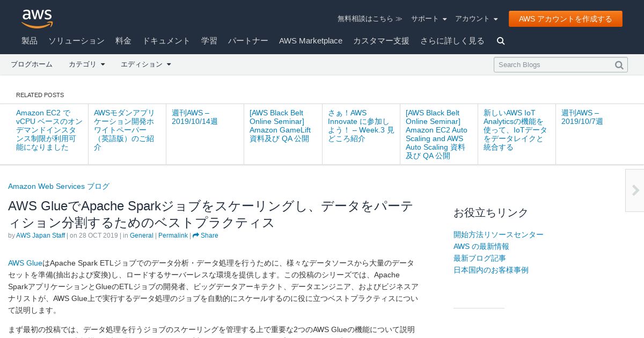The height and width of the screenshot is (338, 644).
Task: Open EC2 Auto Scaling Black Belt seminar post
Action: pyautogui.click(x=436, y=134)
